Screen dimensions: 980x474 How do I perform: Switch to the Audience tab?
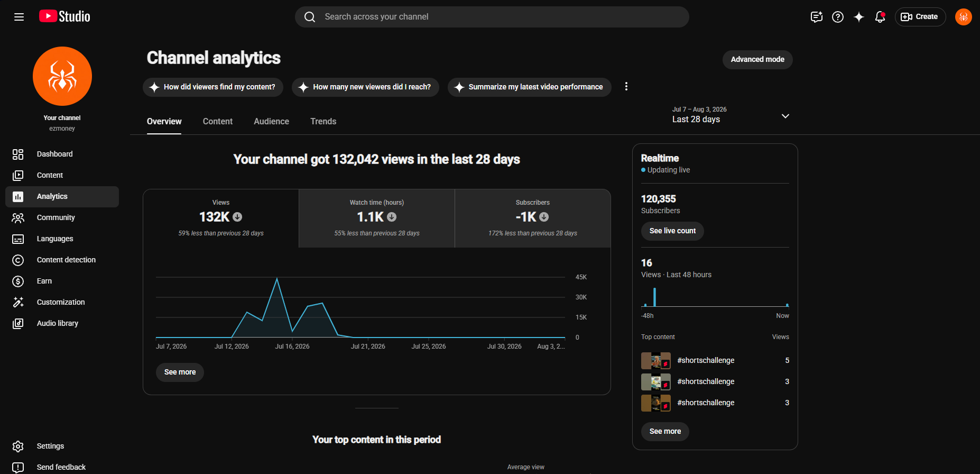pos(271,122)
